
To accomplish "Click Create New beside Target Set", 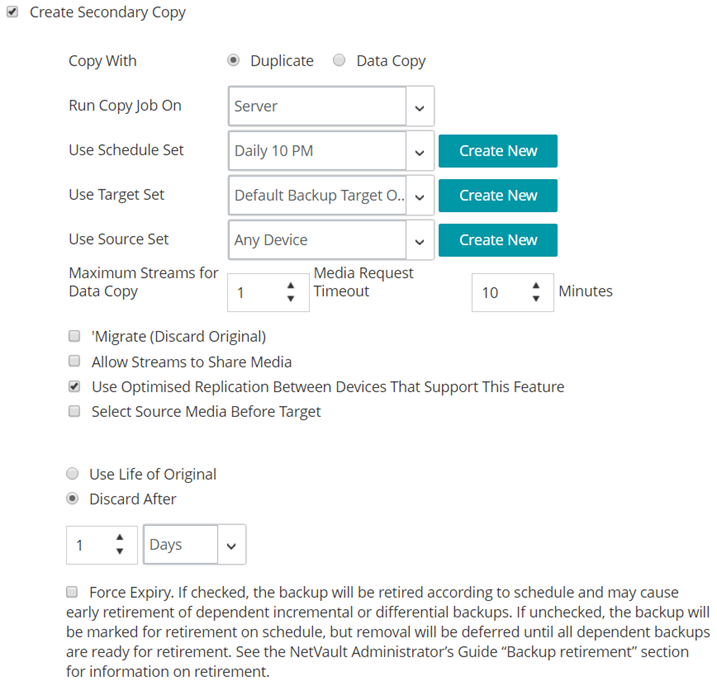I will [498, 195].
